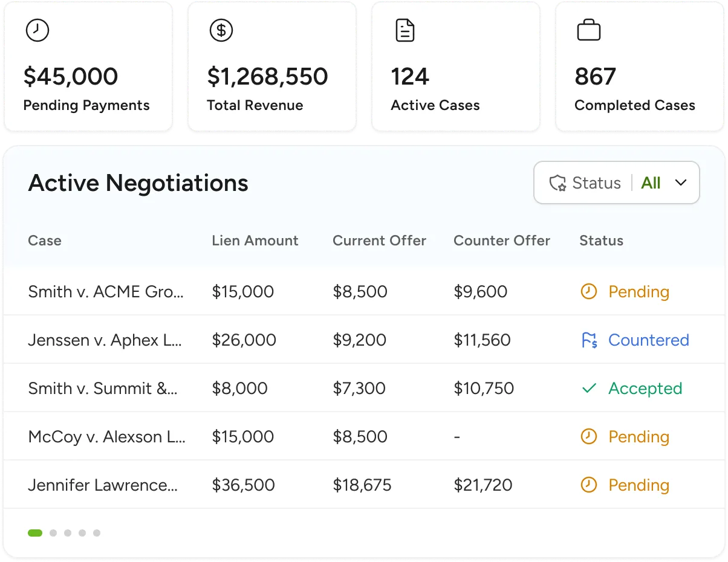Click the Pending clock icon for Jennifer Lawrence

(589, 485)
